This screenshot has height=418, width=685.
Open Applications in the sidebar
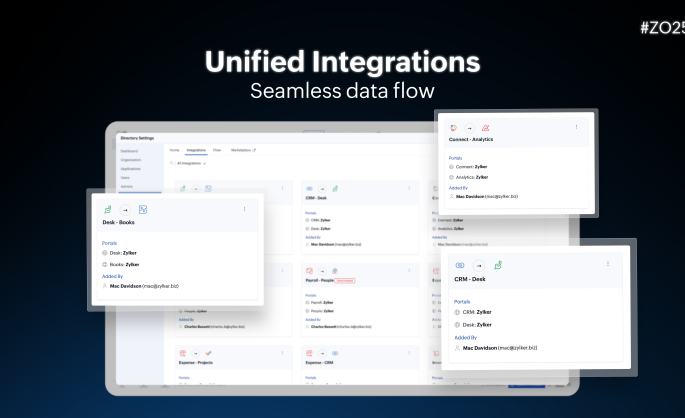pyautogui.click(x=131, y=169)
